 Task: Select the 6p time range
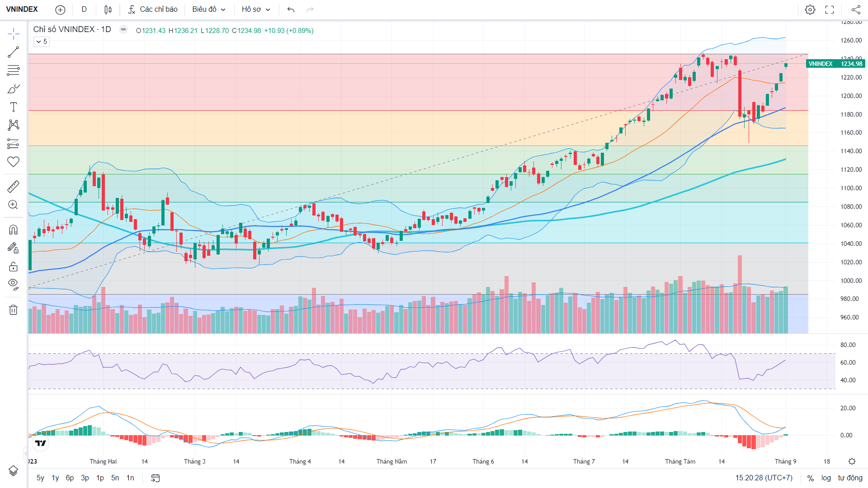(70, 478)
